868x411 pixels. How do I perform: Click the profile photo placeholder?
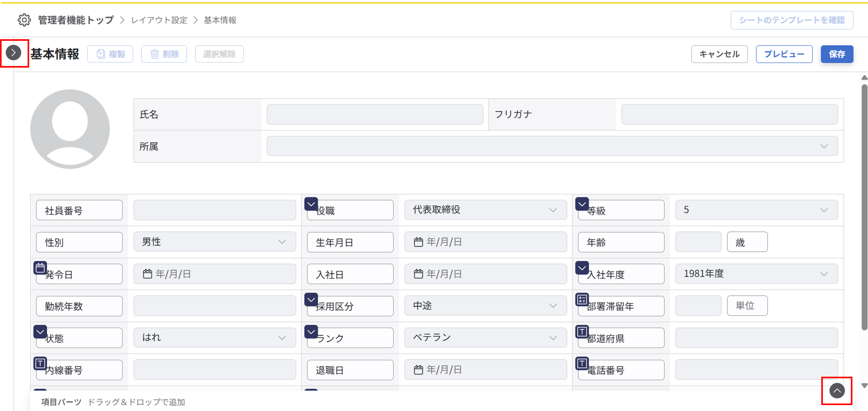[70, 129]
